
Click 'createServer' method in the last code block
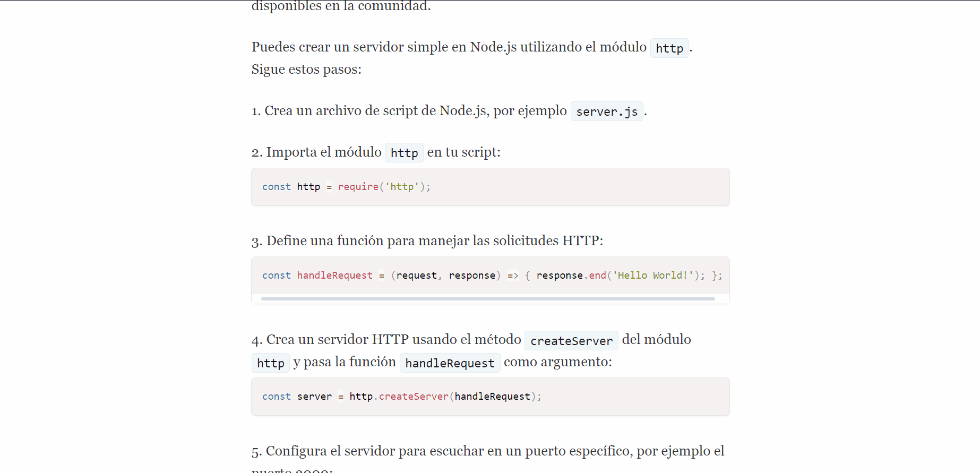pos(414,397)
